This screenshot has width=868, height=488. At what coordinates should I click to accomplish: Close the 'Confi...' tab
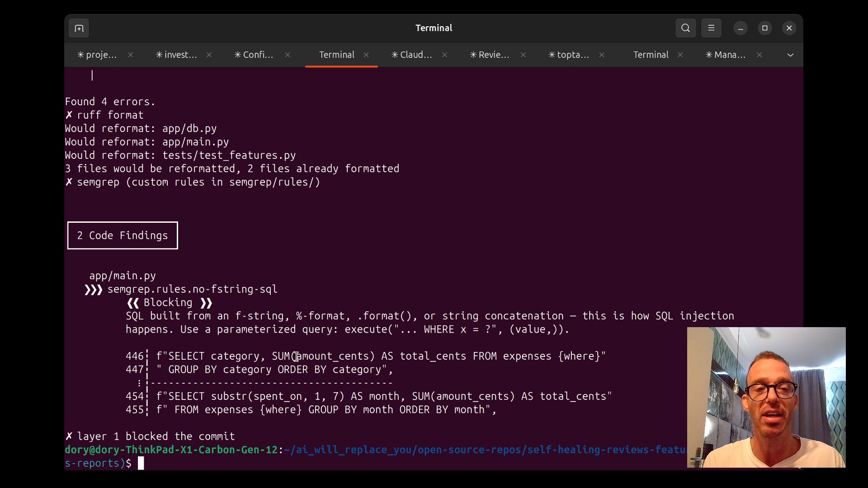pos(288,55)
